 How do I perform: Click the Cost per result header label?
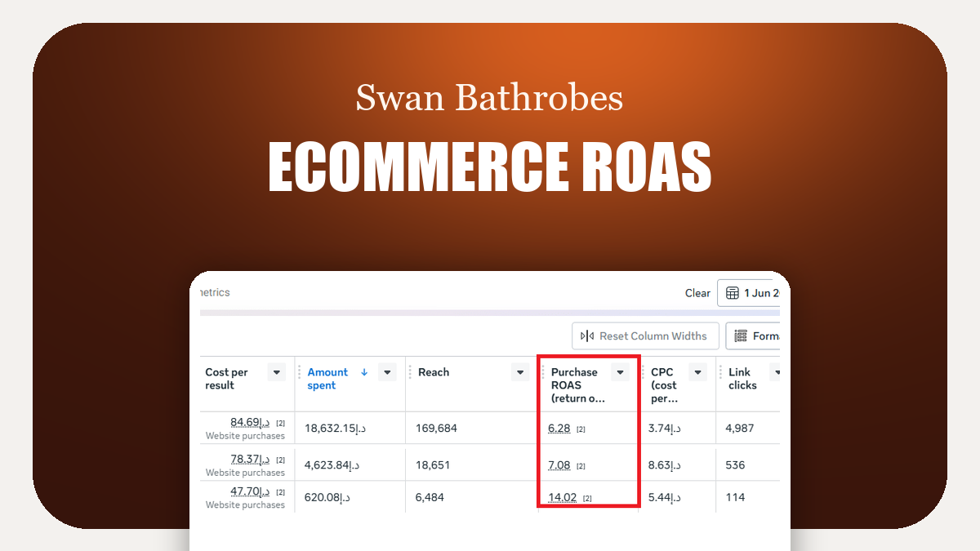(x=226, y=379)
